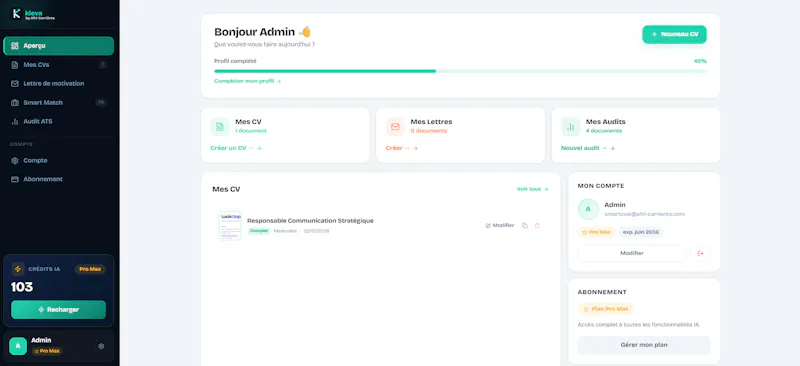Image resolution: width=800 pixels, height=366 pixels.
Task: Open the Smart Match briefcase icon
Action: tap(15, 103)
